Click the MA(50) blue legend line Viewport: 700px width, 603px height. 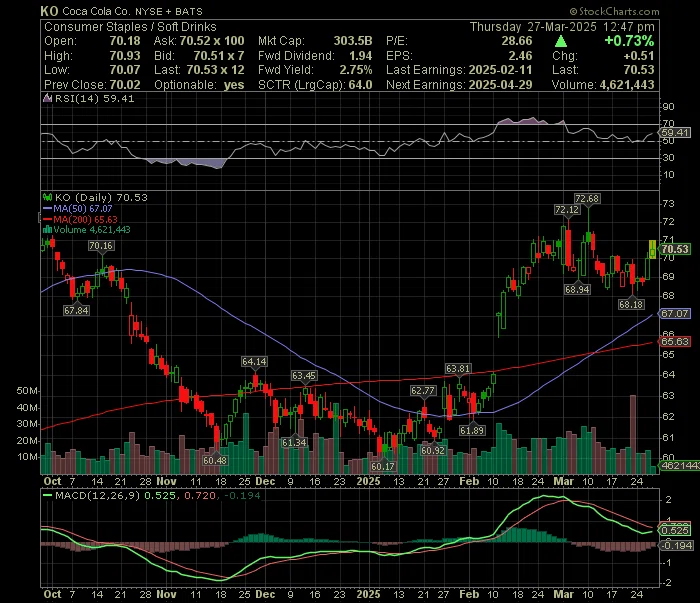point(47,208)
